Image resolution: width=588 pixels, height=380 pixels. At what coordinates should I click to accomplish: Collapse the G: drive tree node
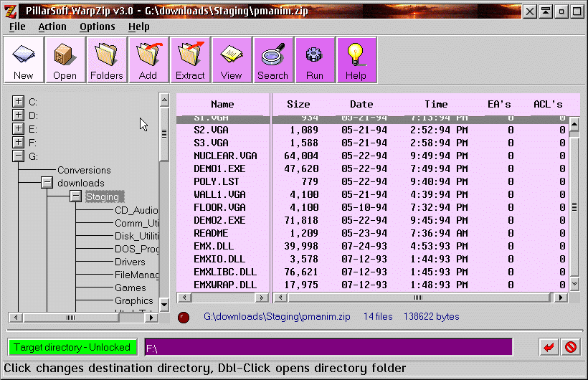point(18,156)
